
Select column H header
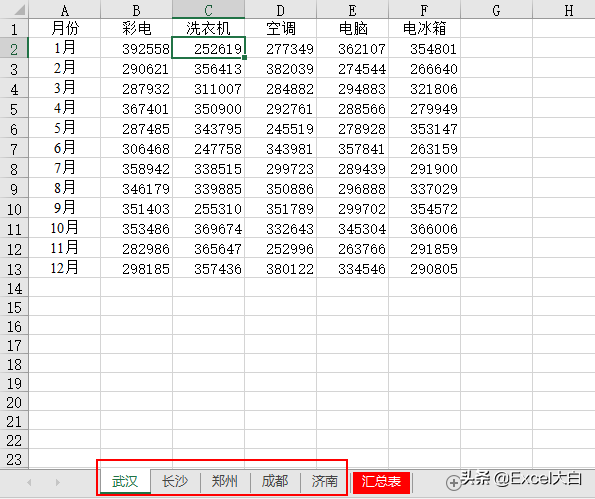pyautogui.click(x=564, y=10)
